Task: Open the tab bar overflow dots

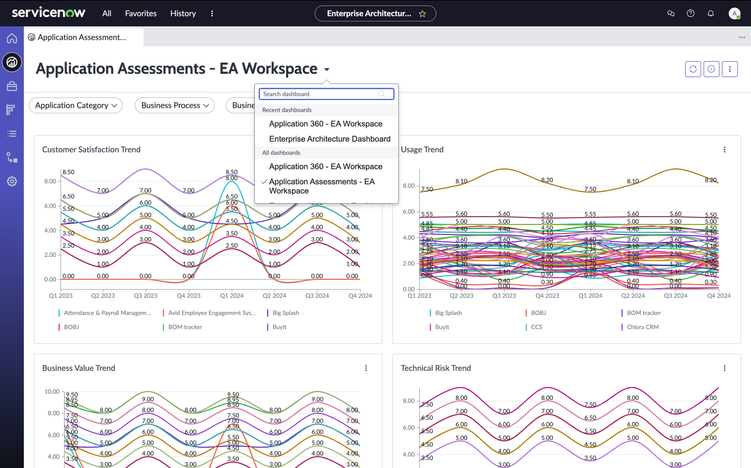Action: point(741,37)
